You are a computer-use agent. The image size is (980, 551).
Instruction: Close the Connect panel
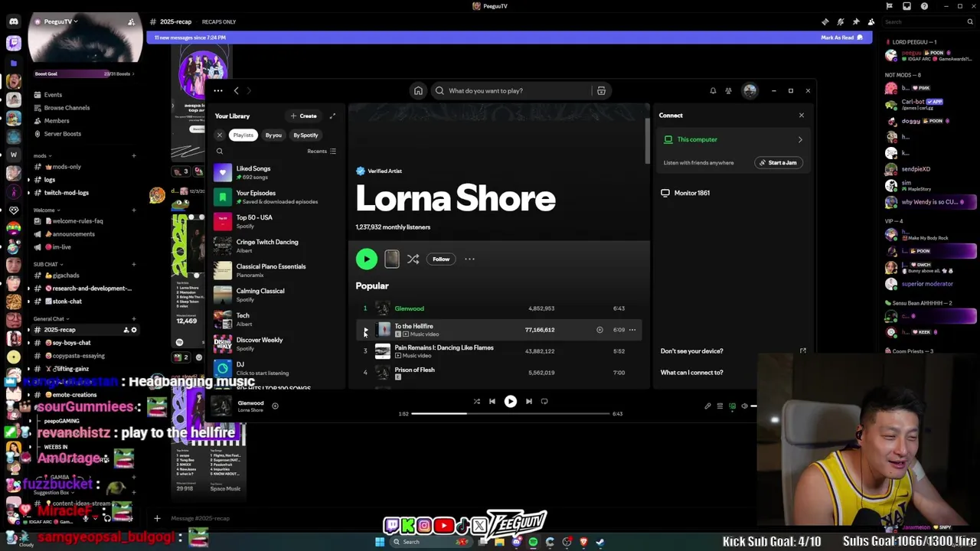point(802,116)
